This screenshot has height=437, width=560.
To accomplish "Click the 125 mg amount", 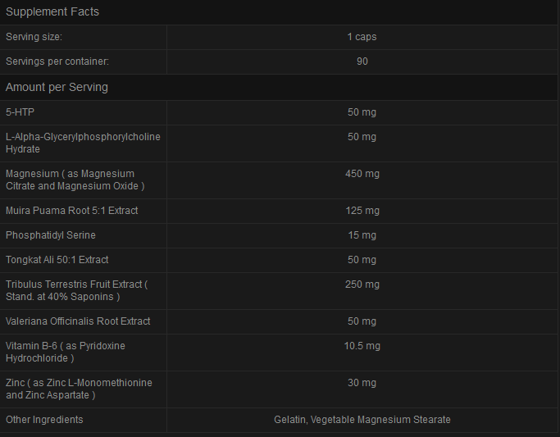I will 362,211.
